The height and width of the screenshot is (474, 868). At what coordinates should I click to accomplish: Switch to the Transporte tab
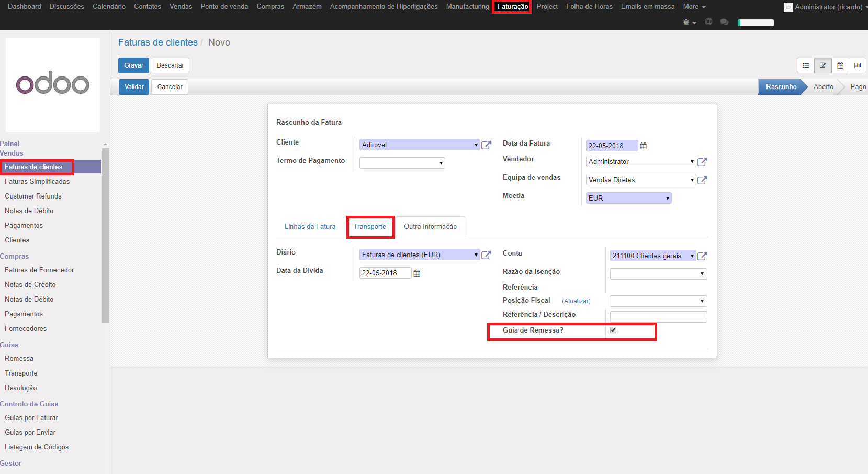370,227
